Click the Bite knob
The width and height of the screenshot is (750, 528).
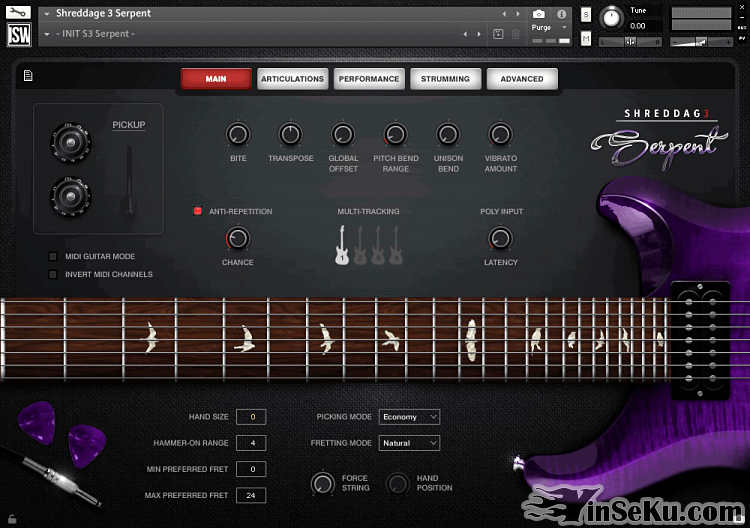pyautogui.click(x=238, y=134)
